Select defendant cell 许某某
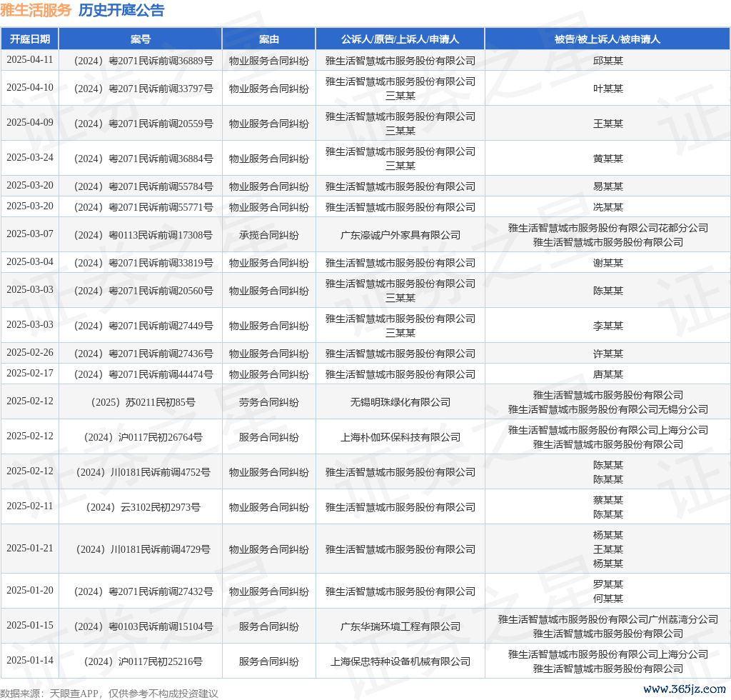731x700 pixels. click(608, 354)
